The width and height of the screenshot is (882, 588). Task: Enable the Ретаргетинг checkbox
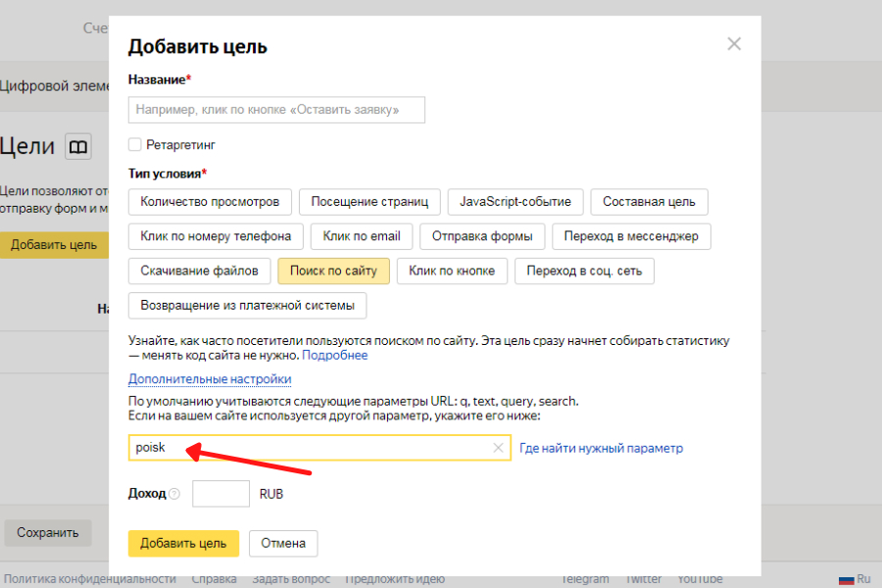tap(135, 145)
